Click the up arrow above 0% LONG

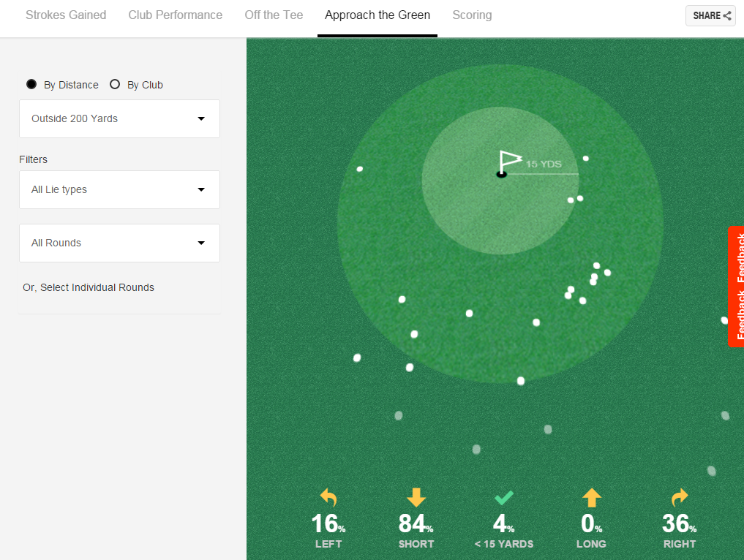[592, 497]
